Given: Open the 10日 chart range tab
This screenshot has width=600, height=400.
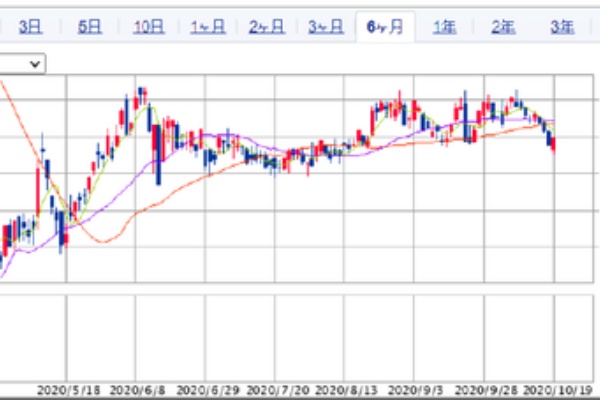Looking at the screenshot, I should click(x=148, y=28).
